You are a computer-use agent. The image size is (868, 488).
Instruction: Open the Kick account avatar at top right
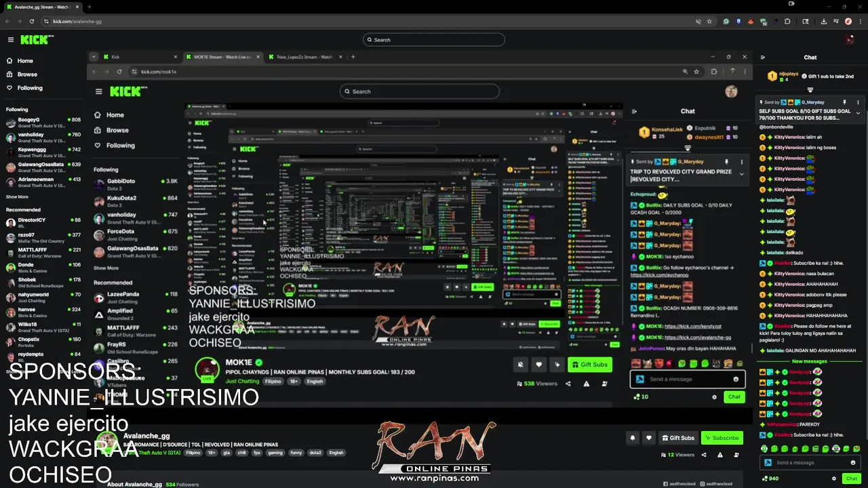[x=850, y=40]
